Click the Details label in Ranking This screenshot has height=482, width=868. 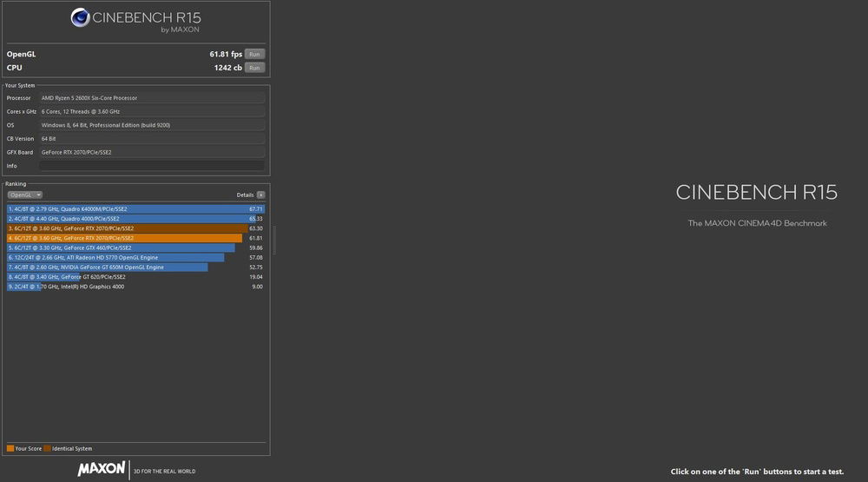click(245, 195)
